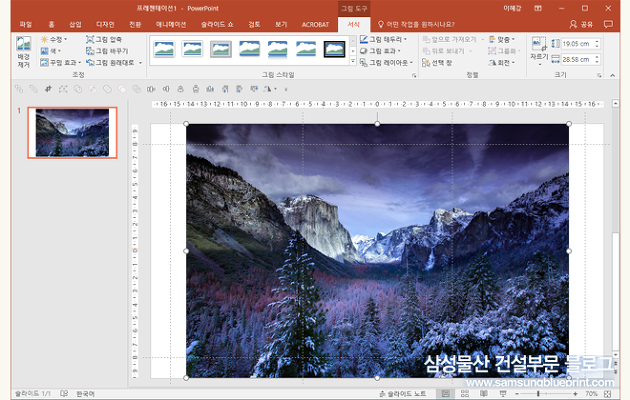Open the 맞춤 align dropdown
This screenshot has height=400, width=630.
pyautogui.click(x=502, y=39)
